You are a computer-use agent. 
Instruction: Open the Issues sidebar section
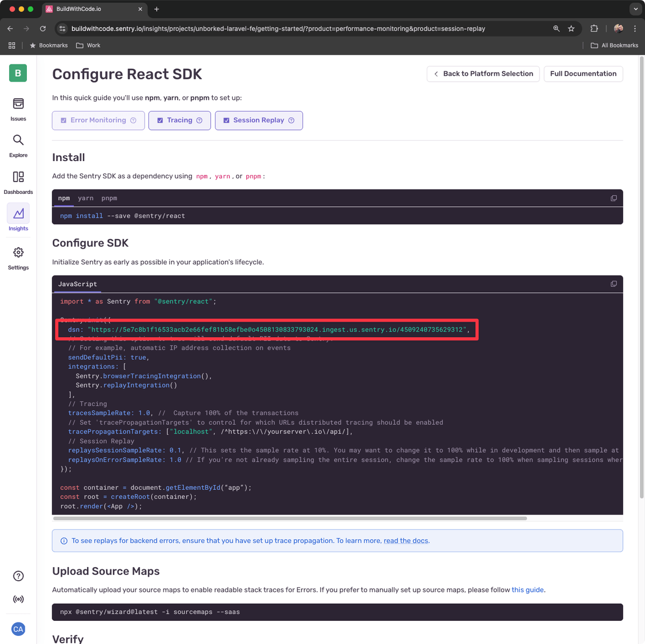(x=18, y=110)
